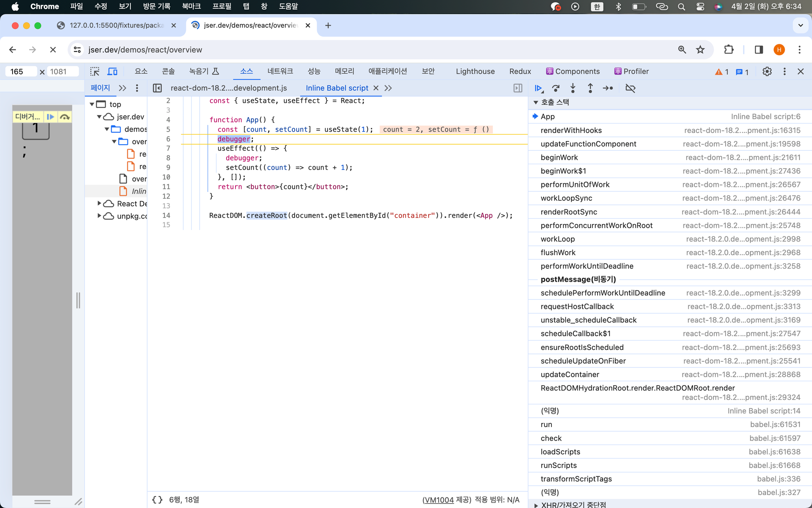
Task: Click Step over next function call
Action: coord(556,88)
